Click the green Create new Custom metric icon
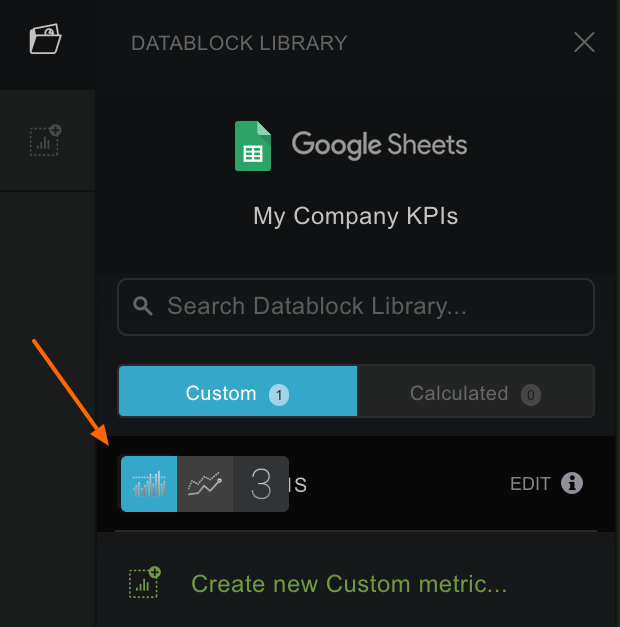The image size is (620, 627). click(145, 583)
